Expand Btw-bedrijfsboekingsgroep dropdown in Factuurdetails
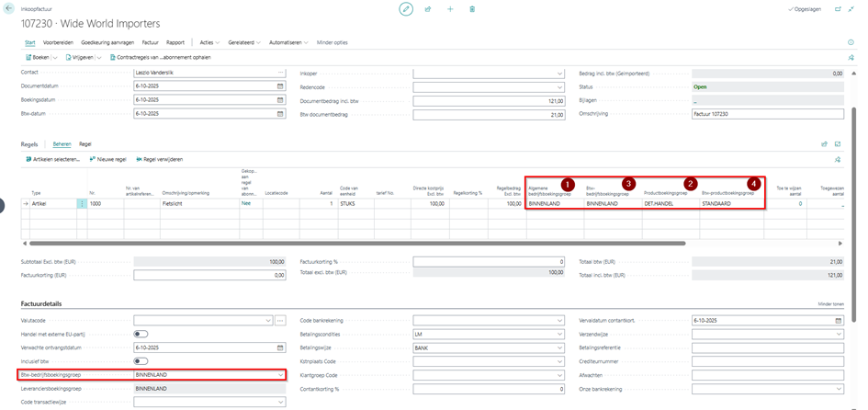 tap(280, 375)
